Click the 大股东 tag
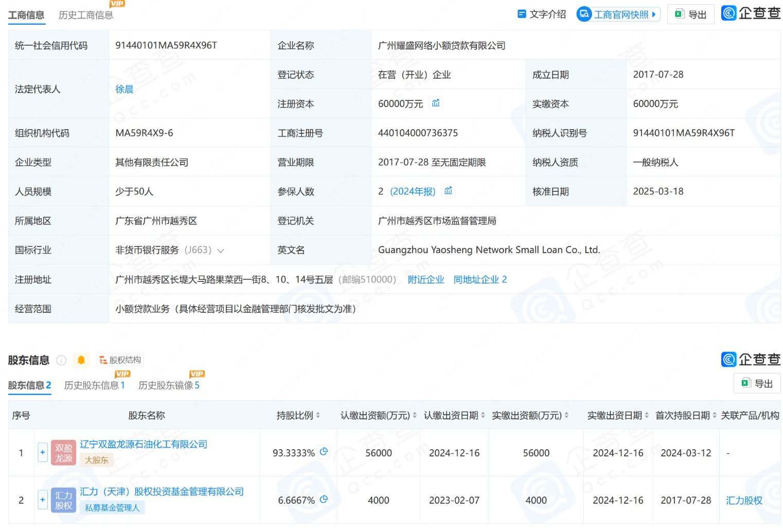The image size is (783, 532). 97,460
